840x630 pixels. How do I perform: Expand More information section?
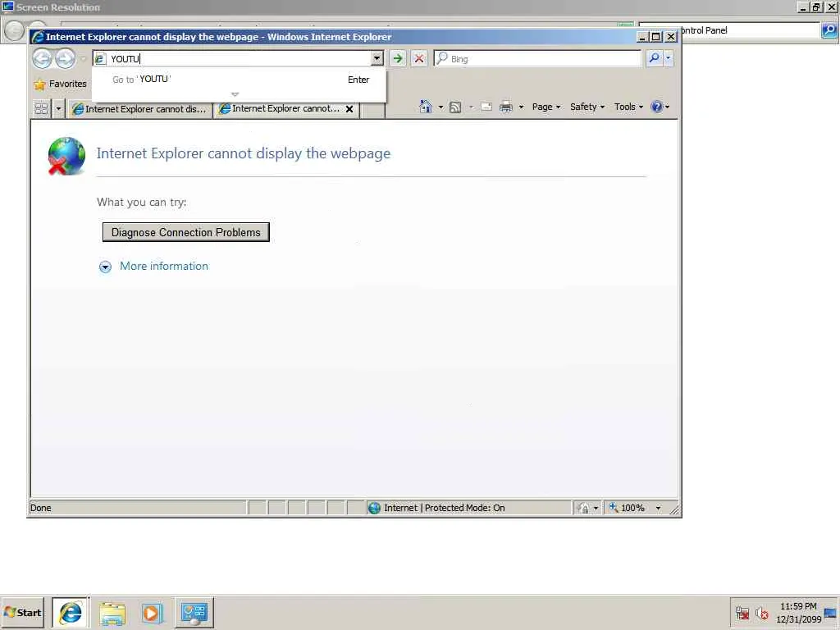coord(106,267)
